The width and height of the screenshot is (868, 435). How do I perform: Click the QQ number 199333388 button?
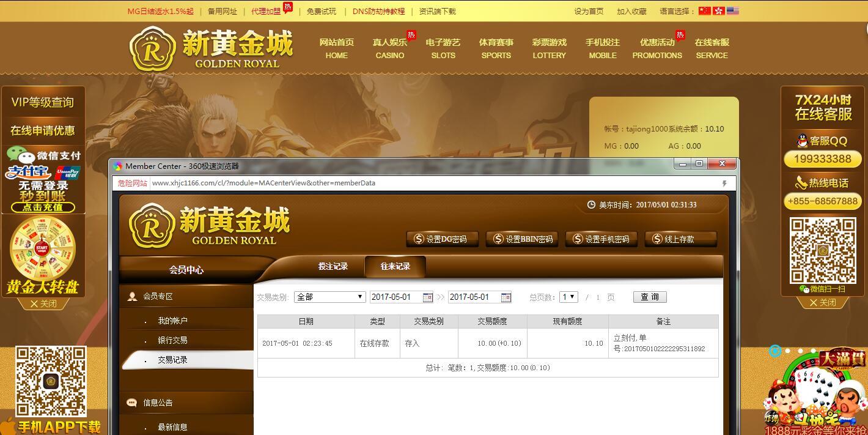click(822, 159)
